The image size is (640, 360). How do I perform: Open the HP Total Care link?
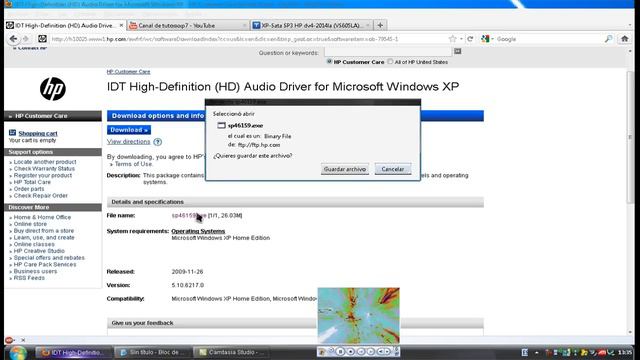point(32,182)
